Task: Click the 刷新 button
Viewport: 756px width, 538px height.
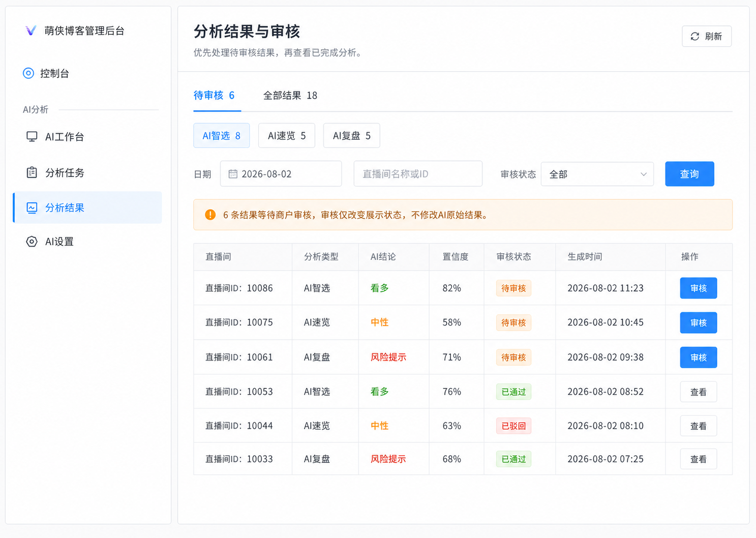Action: coord(707,37)
